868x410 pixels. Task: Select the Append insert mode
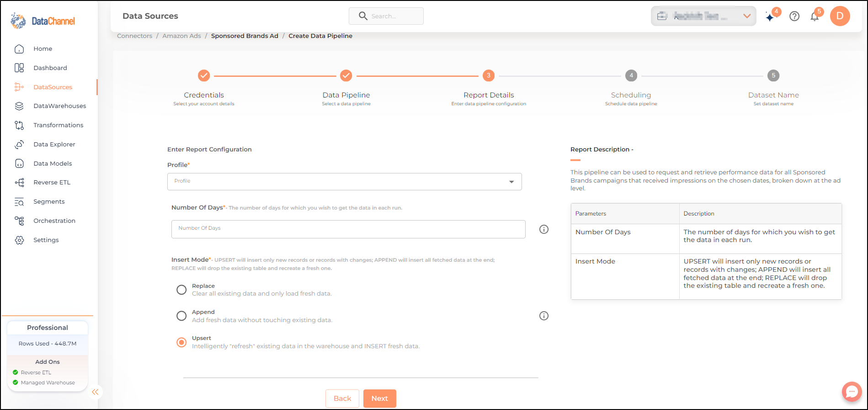pyautogui.click(x=181, y=316)
